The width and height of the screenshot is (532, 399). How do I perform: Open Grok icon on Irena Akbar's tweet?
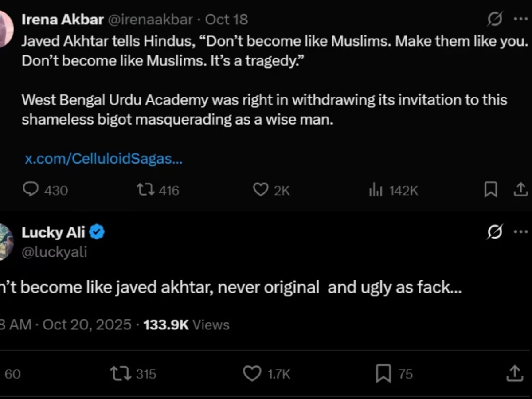pos(495,19)
